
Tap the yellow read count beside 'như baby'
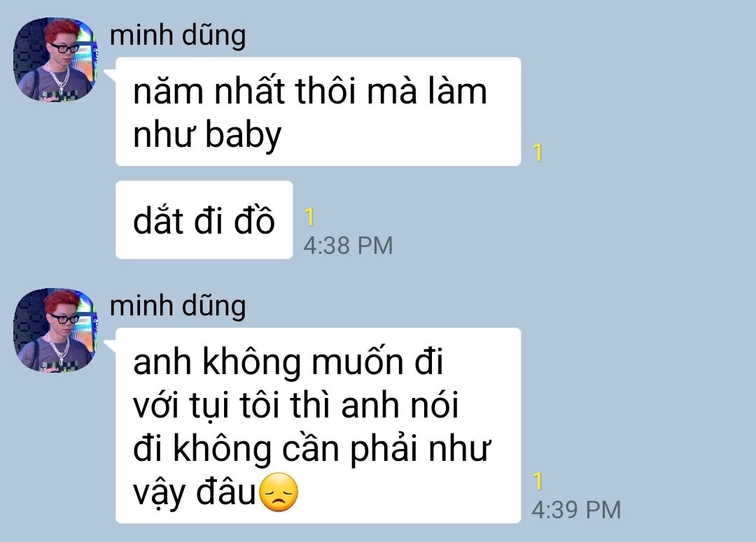click(x=538, y=152)
